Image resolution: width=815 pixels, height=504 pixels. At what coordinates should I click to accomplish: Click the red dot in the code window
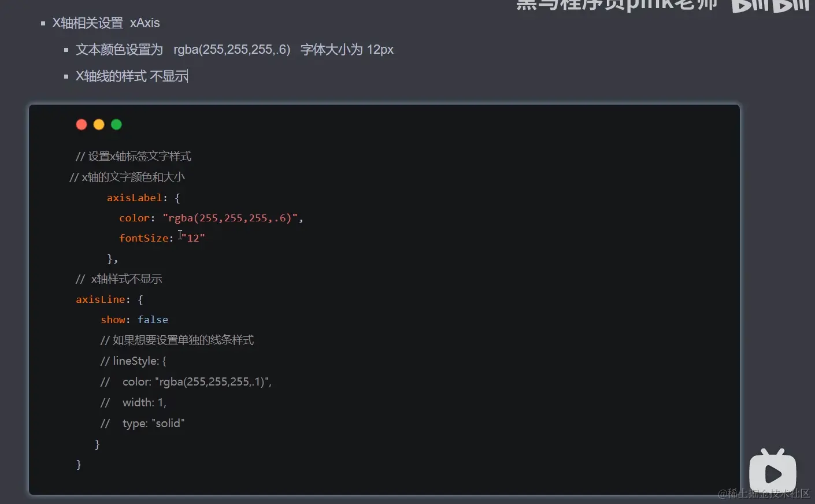click(81, 124)
